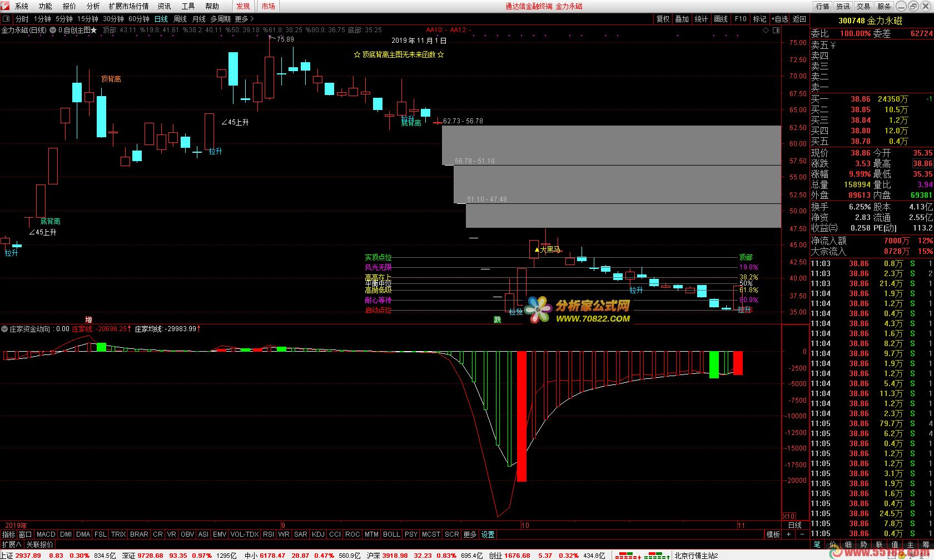Click window icon left of 分时
This screenshot has width=934, height=560.
(x=6, y=19)
